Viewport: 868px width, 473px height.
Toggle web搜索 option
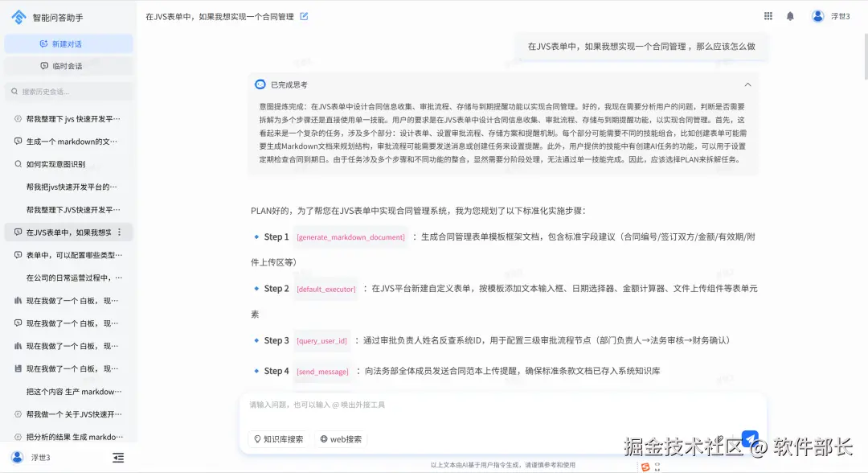click(x=341, y=438)
